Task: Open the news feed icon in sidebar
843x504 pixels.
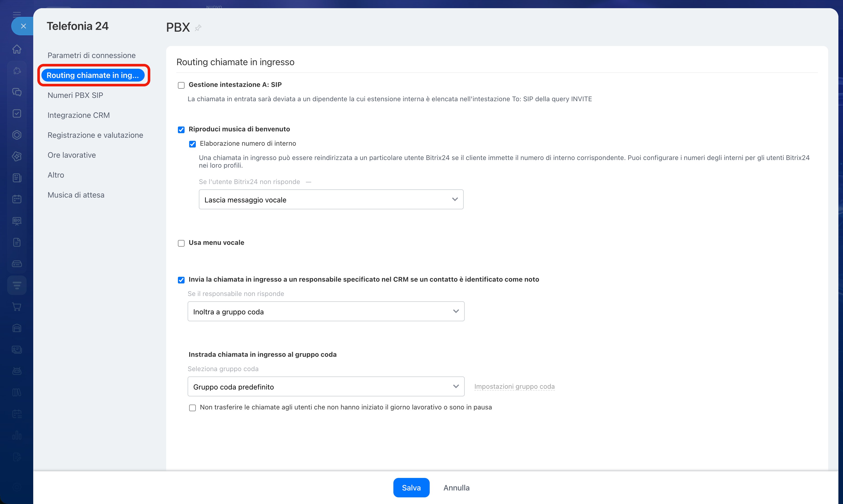Action: coord(17,178)
